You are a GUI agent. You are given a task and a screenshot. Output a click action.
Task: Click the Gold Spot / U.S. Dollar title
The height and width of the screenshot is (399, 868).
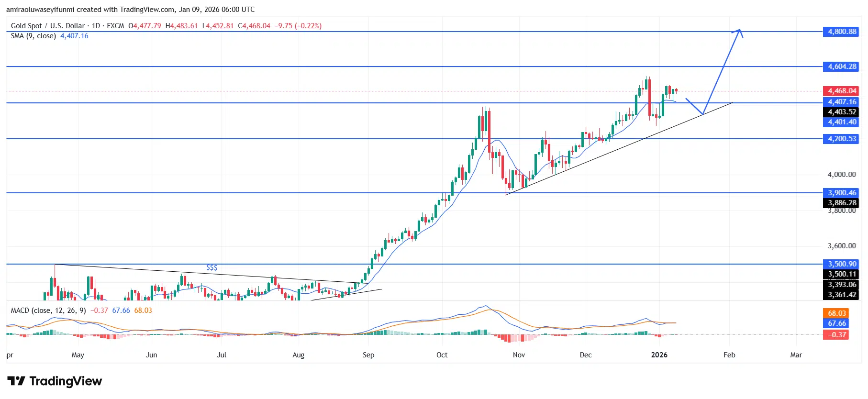(x=48, y=26)
